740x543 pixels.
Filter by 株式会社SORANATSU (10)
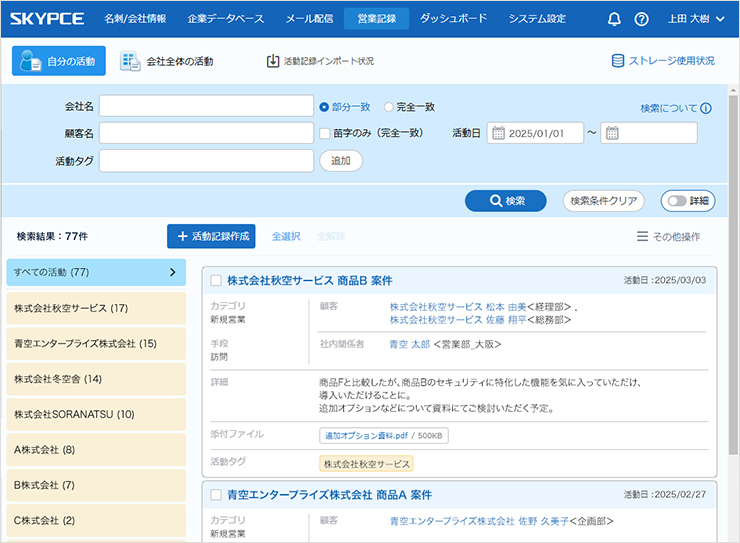click(96, 414)
